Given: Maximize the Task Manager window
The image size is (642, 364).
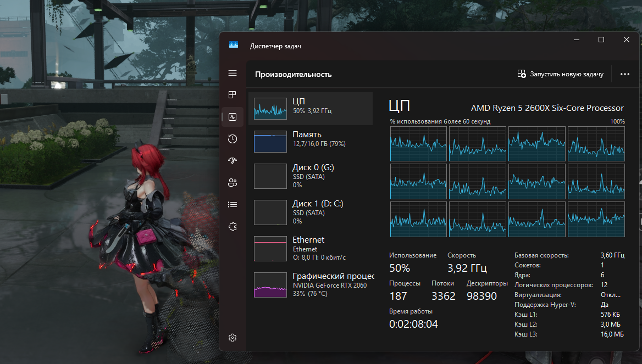Looking at the screenshot, I should (601, 40).
